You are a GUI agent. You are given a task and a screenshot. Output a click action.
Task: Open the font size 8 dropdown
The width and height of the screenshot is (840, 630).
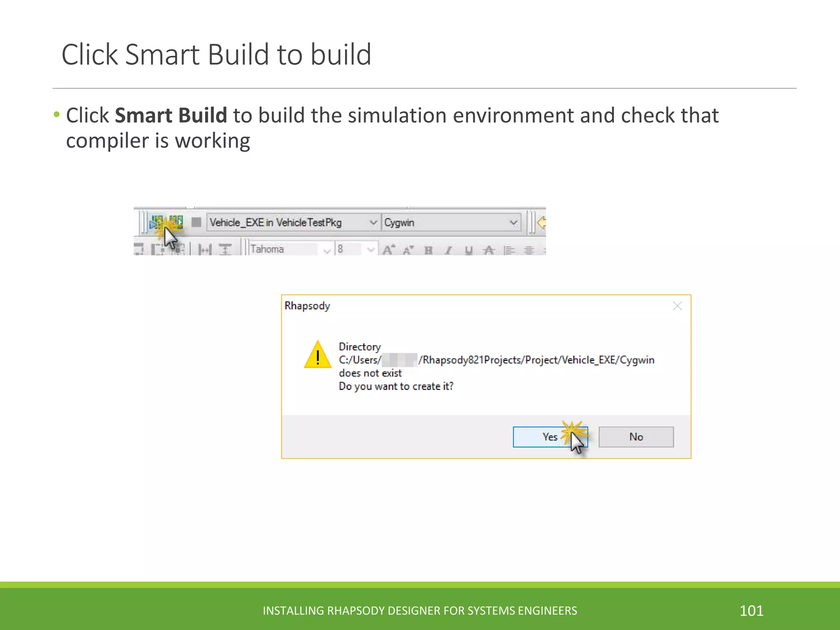tap(356, 249)
